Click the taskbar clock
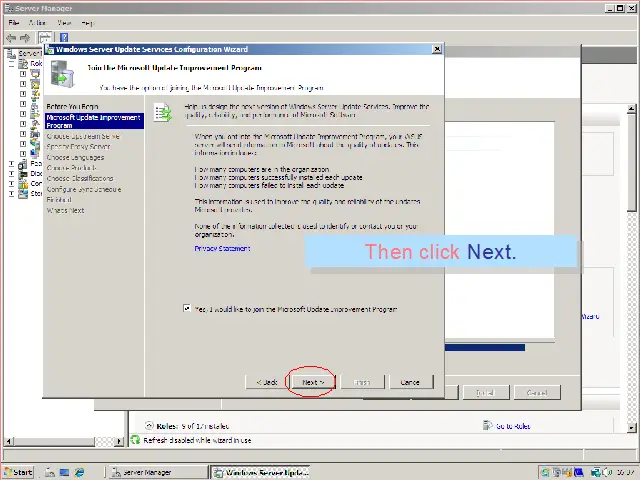This screenshot has height=480, width=640. point(624,472)
